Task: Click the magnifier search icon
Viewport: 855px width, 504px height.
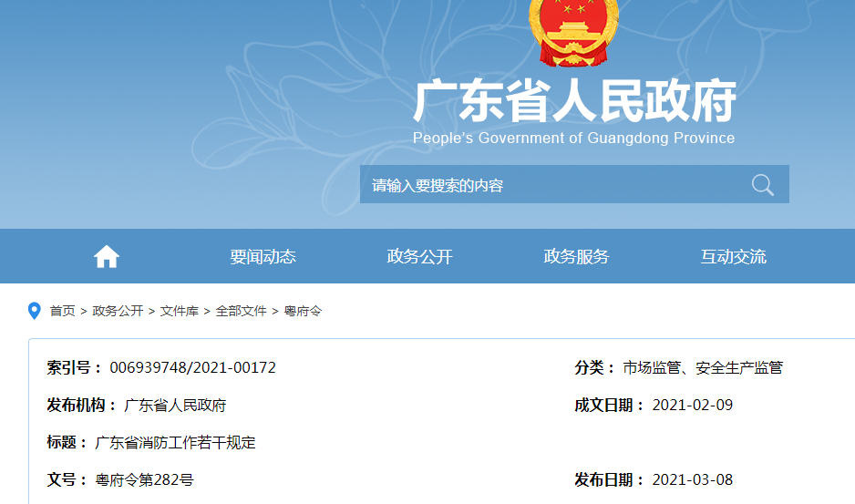Action: click(762, 185)
